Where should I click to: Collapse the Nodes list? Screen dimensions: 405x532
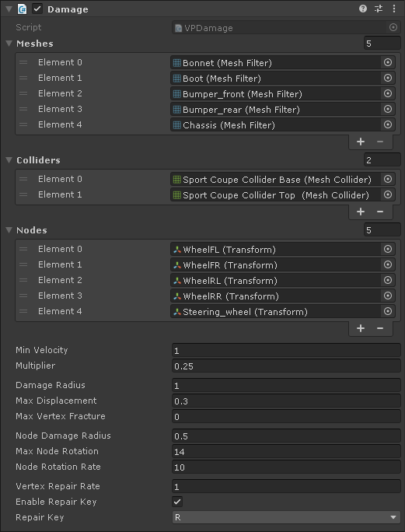click(x=9, y=230)
